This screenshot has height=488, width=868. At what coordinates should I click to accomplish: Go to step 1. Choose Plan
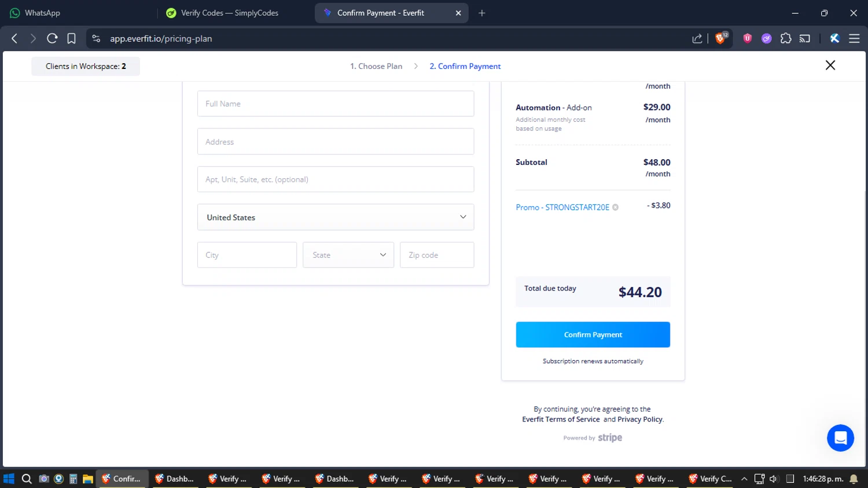click(x=376, y=66)
